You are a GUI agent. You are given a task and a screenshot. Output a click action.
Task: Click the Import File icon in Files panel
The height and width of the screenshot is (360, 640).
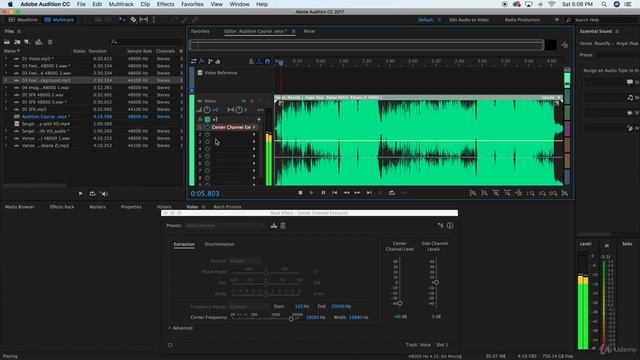(x=17, y=42)
